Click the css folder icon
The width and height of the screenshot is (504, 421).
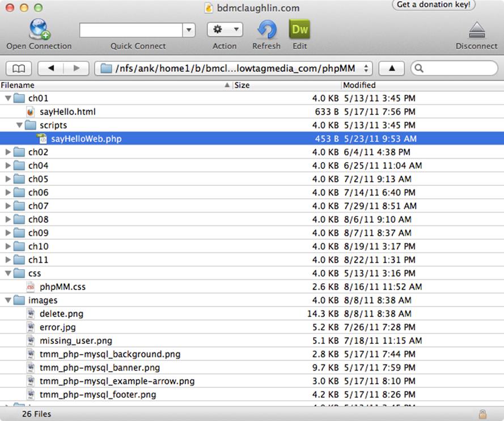(x=19, y=273)
